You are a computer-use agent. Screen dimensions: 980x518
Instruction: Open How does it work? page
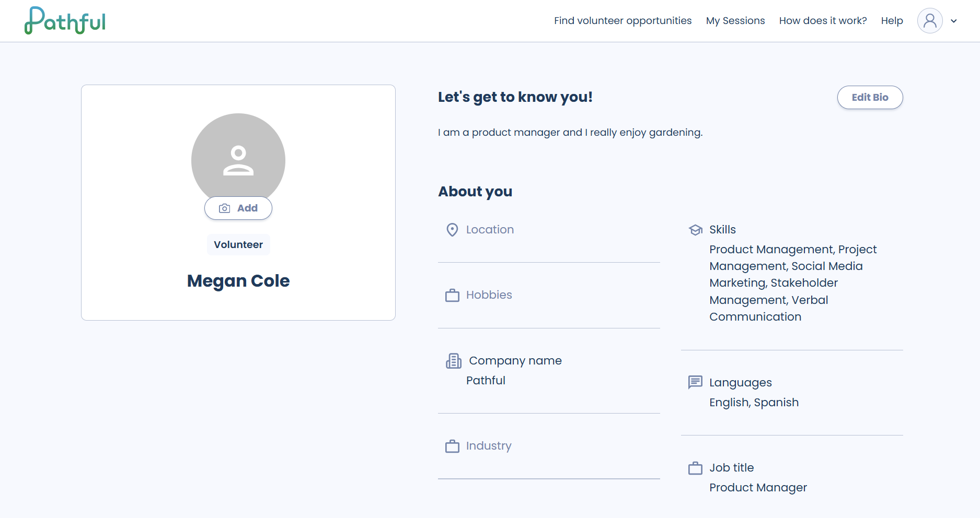(823, 21)
